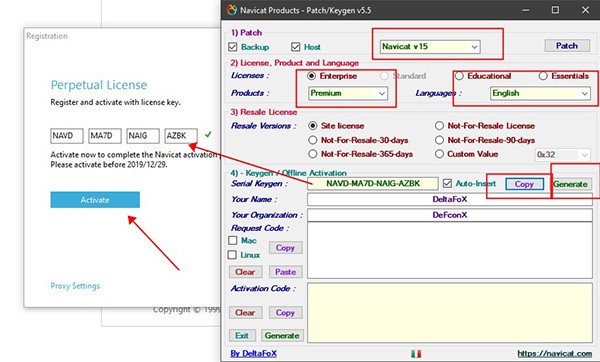600x362 pixels.
Task: Click the 'Please activate before 2019/12/29.' text
Action: [x=109, y=165]
